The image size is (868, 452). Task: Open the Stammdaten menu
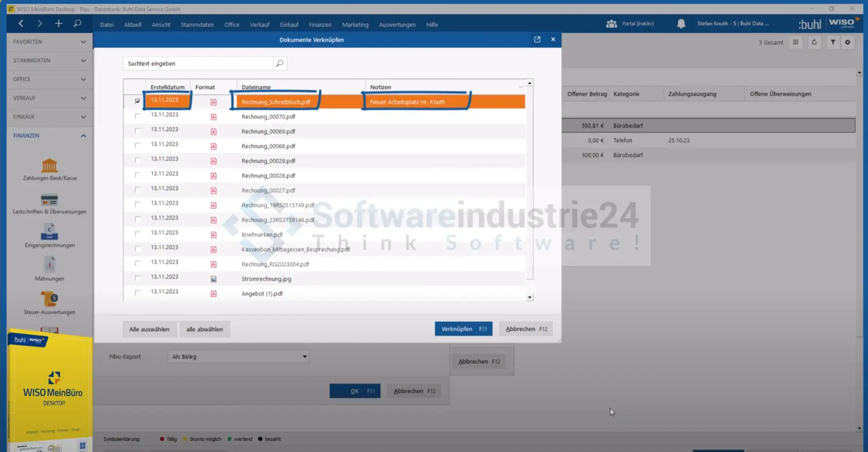coord(197,24)
